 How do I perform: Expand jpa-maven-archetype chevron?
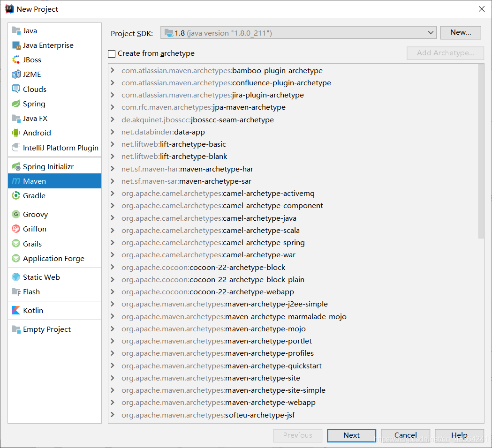click(x=113, y=107)
